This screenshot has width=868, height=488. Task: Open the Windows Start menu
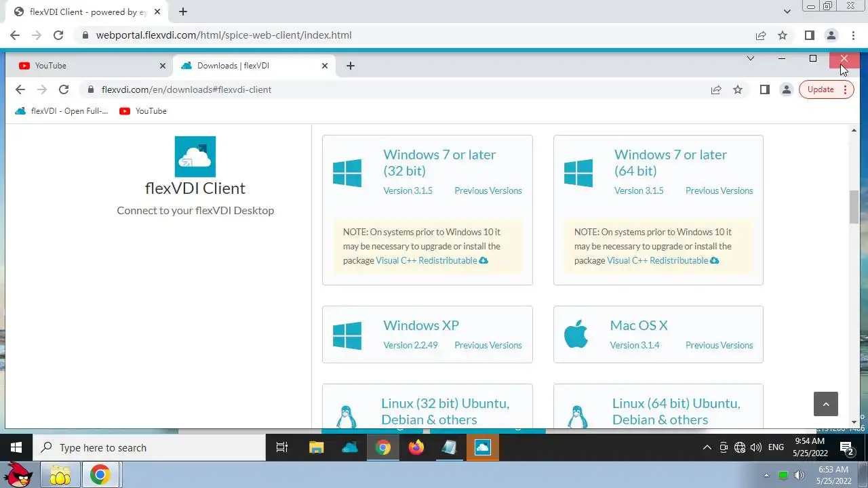point(16,447)
